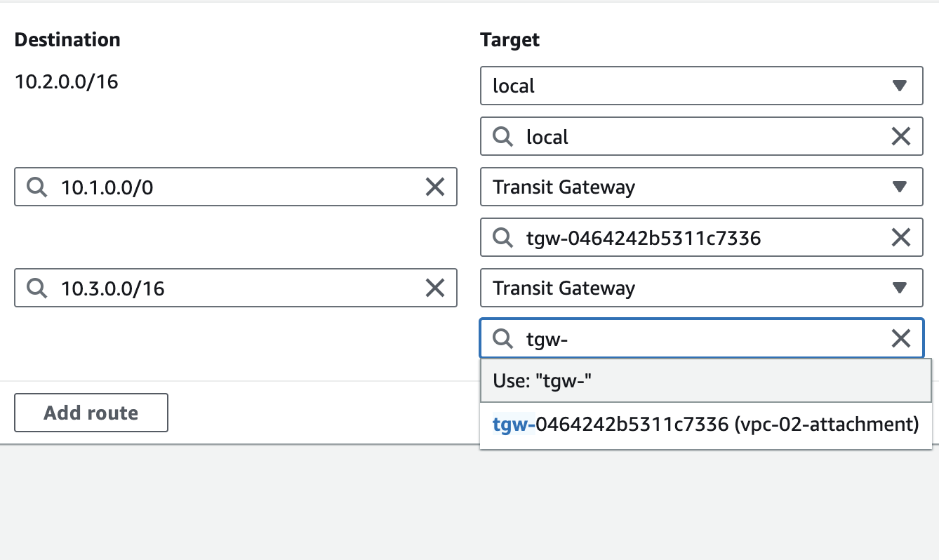Expand Transit Gateway dropdown for 10.3.0.0/16 route

701,288
